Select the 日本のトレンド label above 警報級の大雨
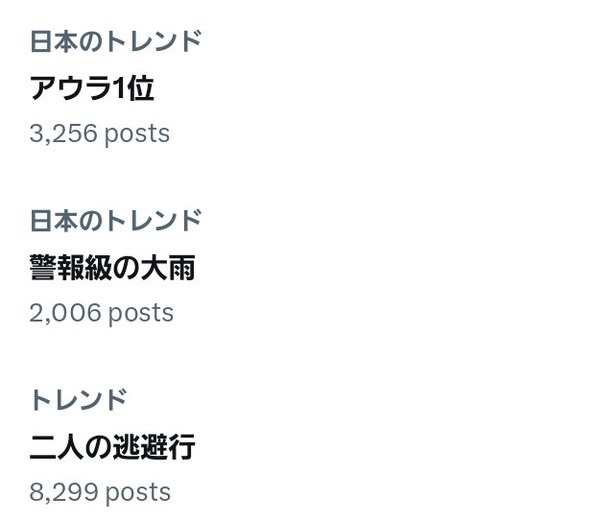 tap(115, 220)
